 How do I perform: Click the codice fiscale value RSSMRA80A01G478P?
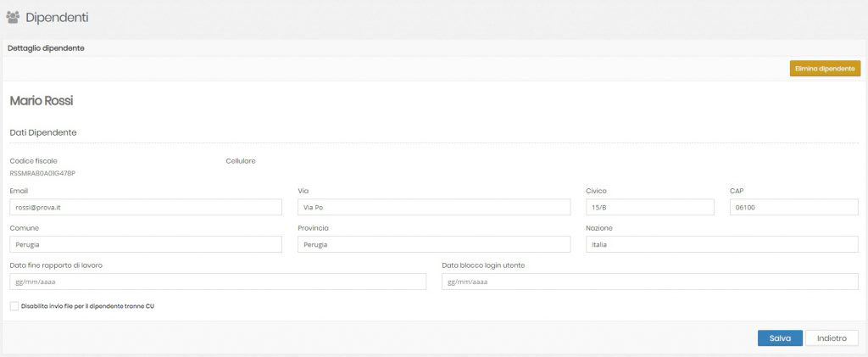click(x=42, y=173)
